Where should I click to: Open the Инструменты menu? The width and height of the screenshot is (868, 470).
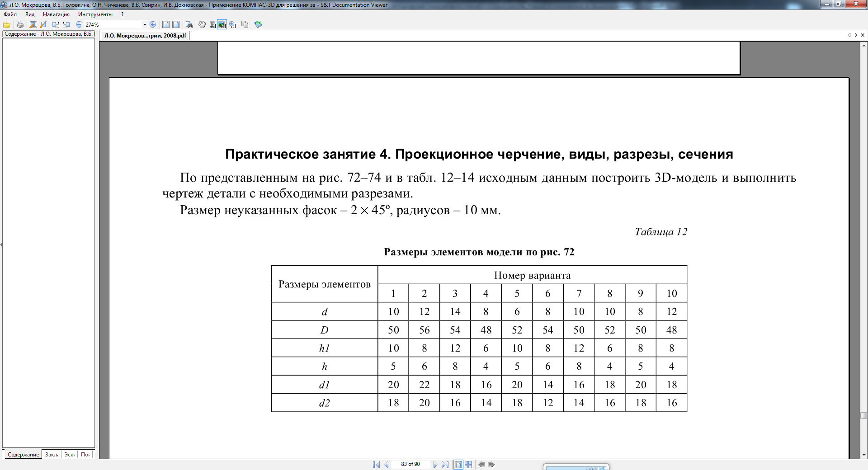point(95,14)
